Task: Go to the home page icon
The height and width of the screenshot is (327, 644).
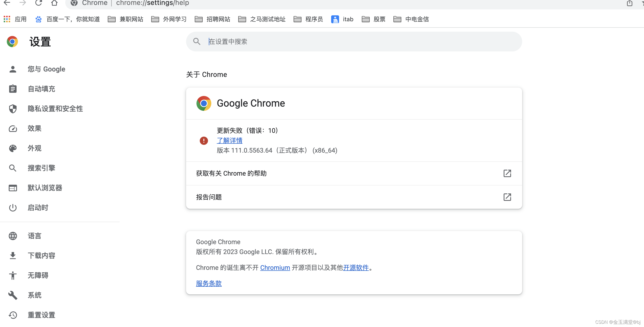Action: coord(54,2)
